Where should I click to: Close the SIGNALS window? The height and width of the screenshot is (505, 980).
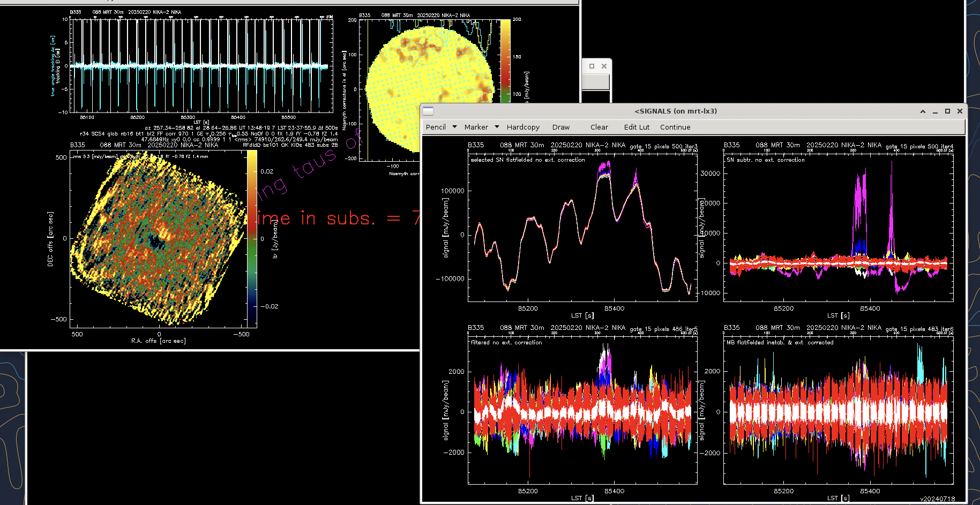click(960, 111)
